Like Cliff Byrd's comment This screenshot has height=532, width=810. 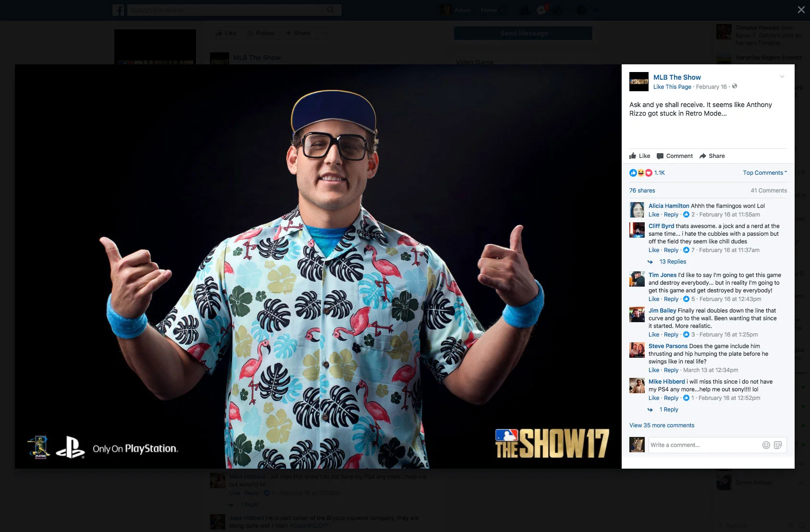(654, 250)
